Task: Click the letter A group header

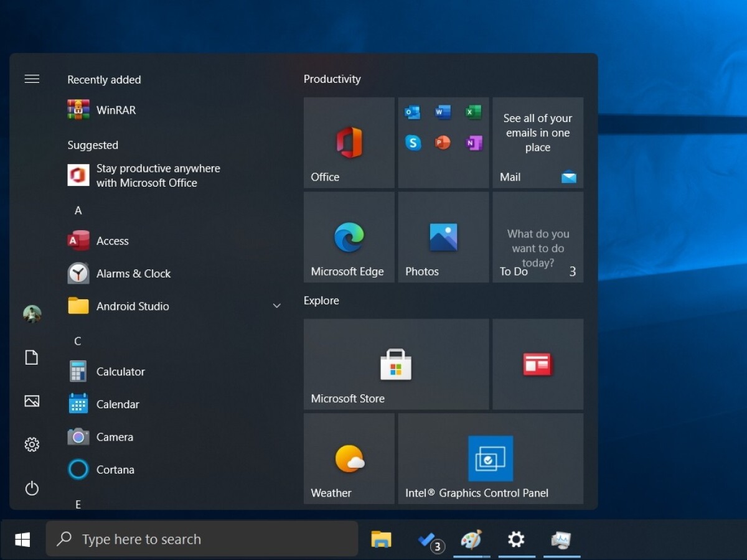Action: [78, 211]
